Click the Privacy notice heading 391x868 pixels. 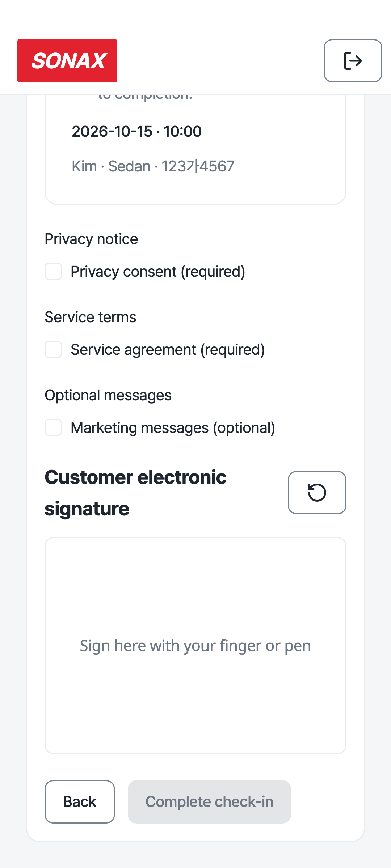(91, 239)
